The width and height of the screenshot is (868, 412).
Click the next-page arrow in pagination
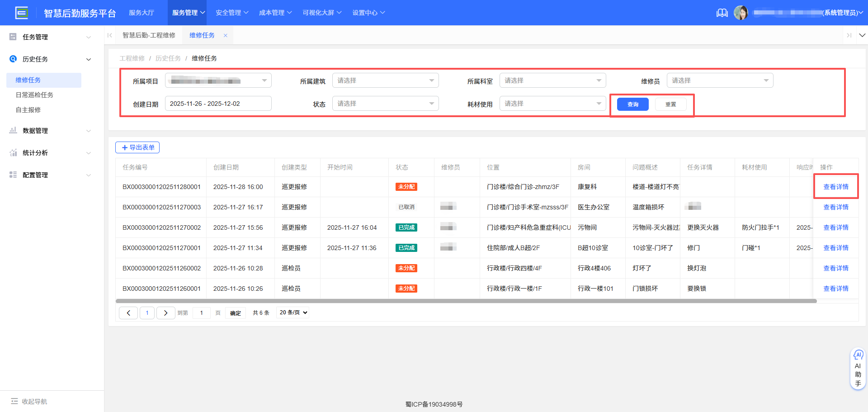coord(165,313)
